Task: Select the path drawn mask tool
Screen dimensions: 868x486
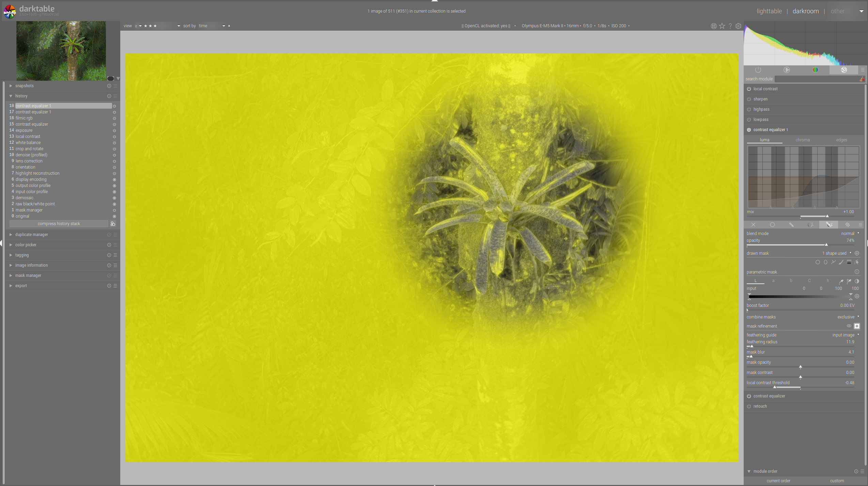Action: [x=833, y=262]
